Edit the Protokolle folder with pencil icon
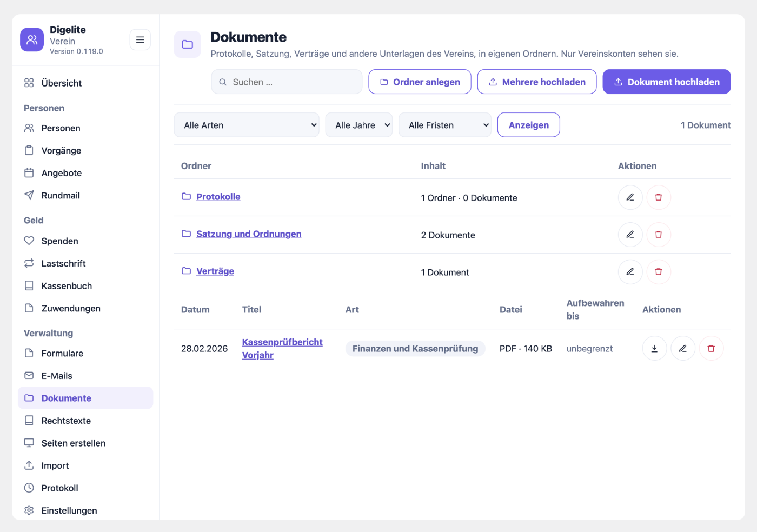Screen dimensions: 757x532 [x=630, y=197]
